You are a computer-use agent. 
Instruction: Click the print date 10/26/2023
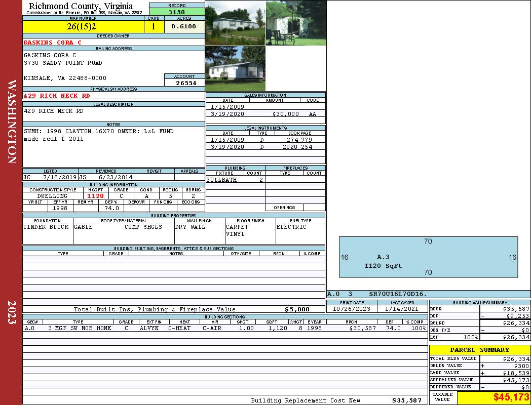(x=352, y=309)
